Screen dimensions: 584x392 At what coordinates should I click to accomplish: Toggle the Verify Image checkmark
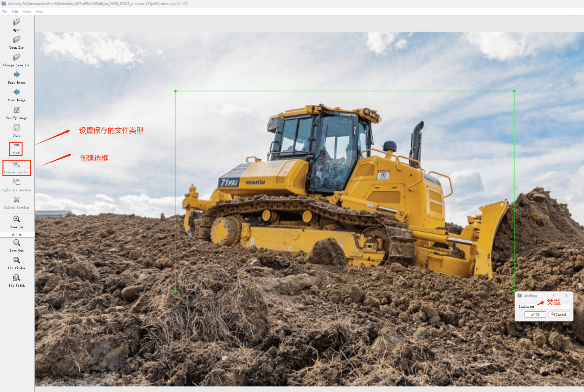[x=16, y=110]
